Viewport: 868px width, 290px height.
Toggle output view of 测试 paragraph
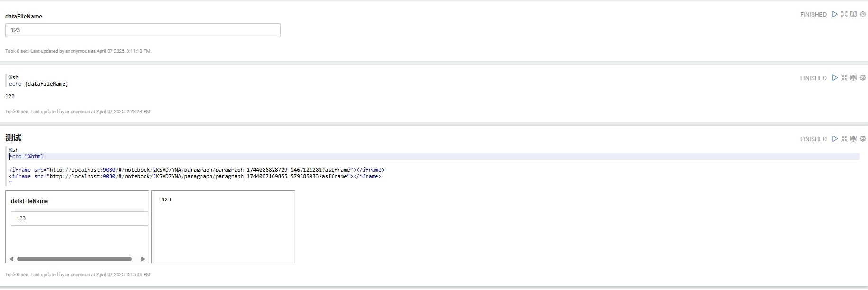click(x=853, y=139)
